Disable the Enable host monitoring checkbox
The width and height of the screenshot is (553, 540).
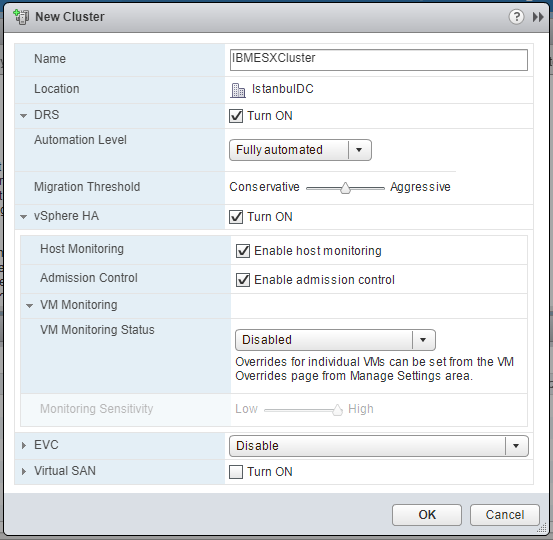tap(243, 251)
